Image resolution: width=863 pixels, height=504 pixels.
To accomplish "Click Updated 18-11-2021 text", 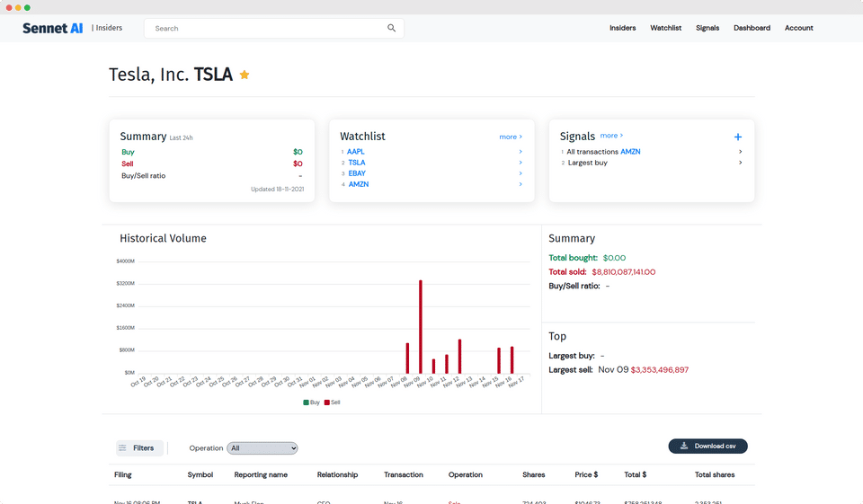I will point(278,189).
